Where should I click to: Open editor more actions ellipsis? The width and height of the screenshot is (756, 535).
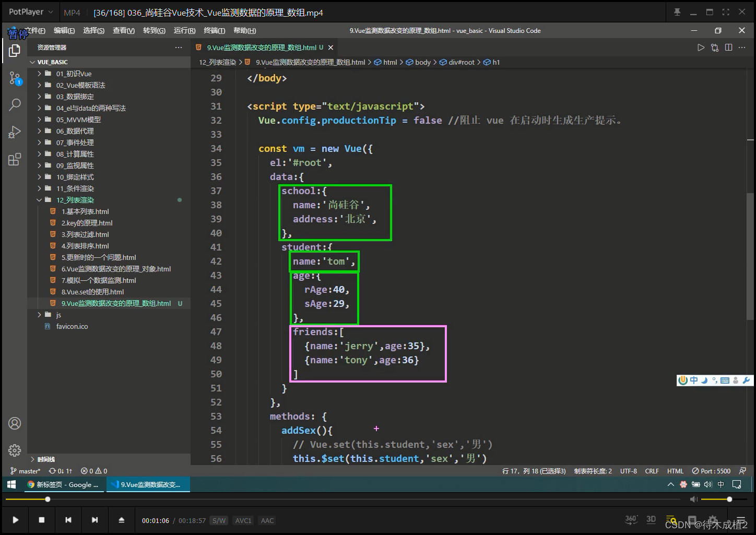[742, 47]
